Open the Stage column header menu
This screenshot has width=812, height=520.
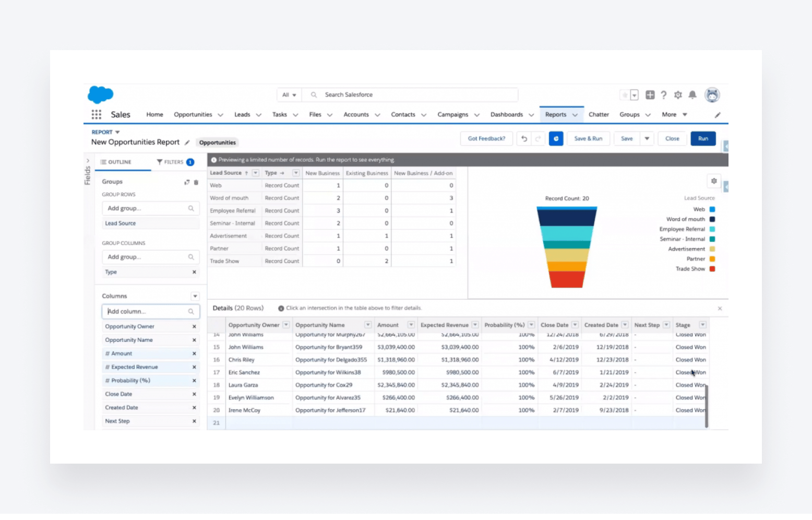point(703,325)
